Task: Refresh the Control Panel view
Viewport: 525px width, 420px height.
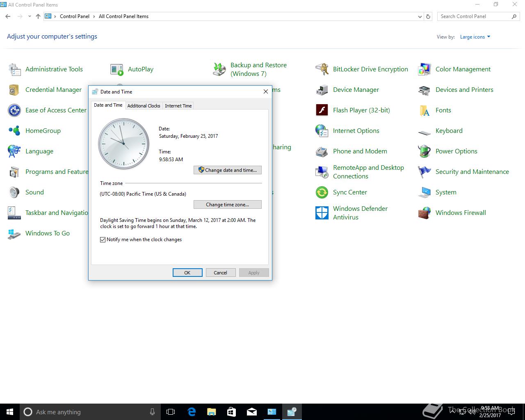Action: 428,16
